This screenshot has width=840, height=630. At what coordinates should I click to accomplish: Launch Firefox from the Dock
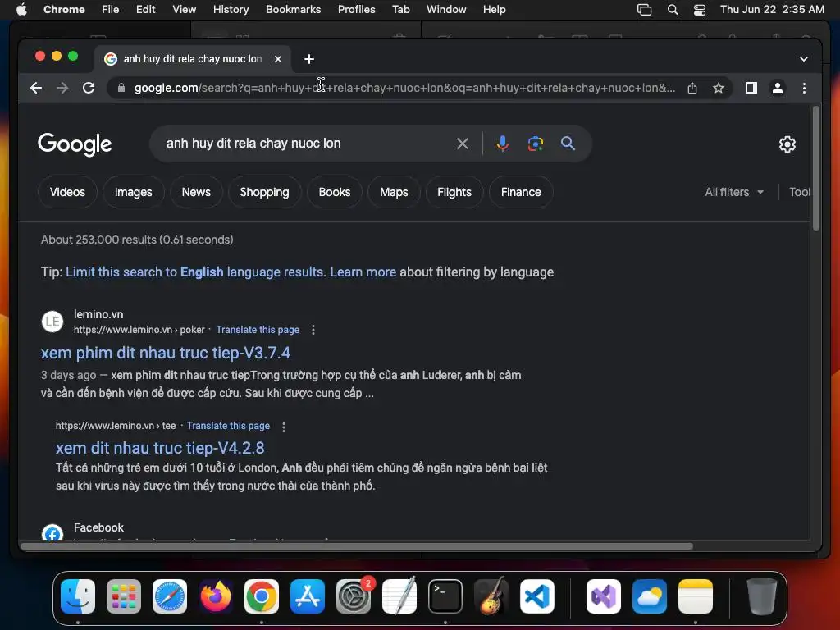216,596
